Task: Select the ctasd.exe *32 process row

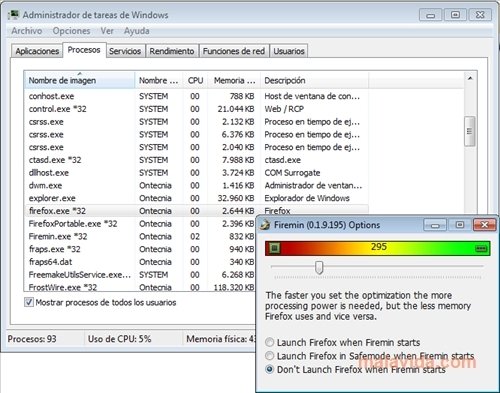Action: (x=196, y=160)
